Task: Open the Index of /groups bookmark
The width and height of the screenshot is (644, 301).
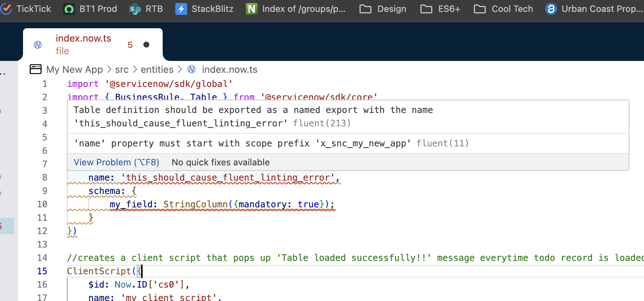Action: [x=296, y=9]
